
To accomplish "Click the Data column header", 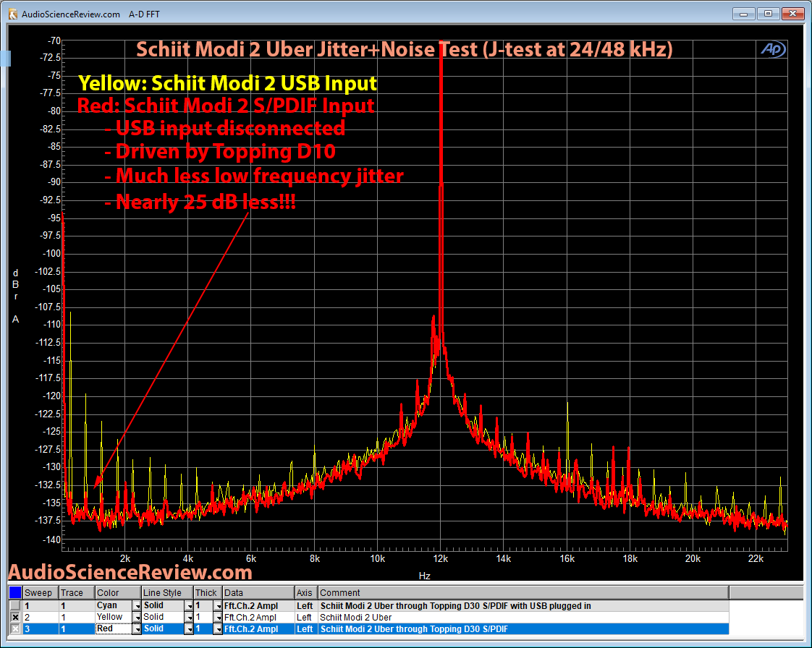I will click(258, 592).
